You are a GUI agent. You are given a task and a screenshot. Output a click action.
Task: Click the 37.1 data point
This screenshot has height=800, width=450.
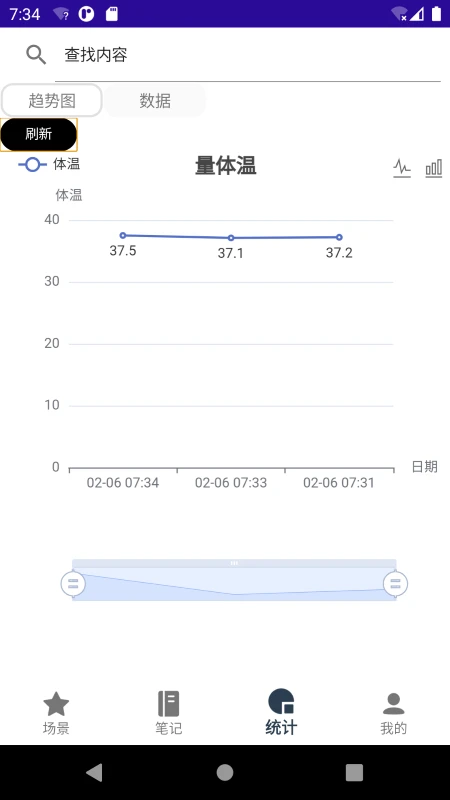point(231,238)
